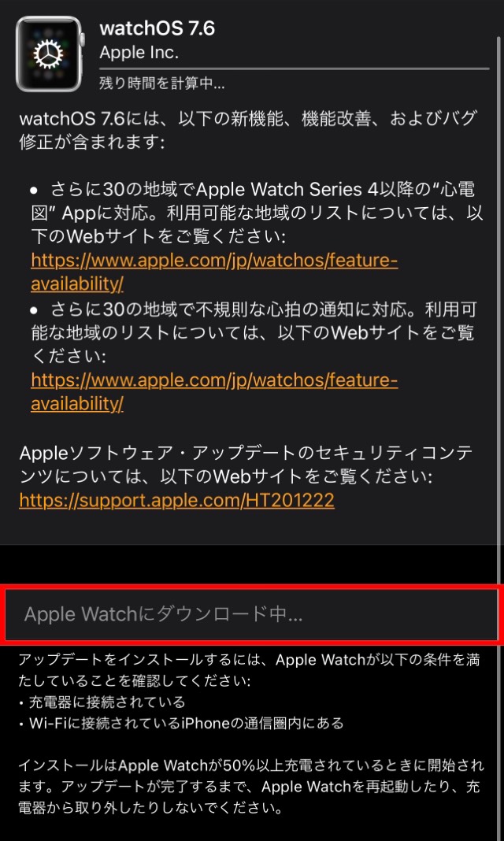Tap the Apple Watchにダウンロード中 row
The width and height of the screenshot is (504, 841).
pyautogui.click(x=251, y=615)
